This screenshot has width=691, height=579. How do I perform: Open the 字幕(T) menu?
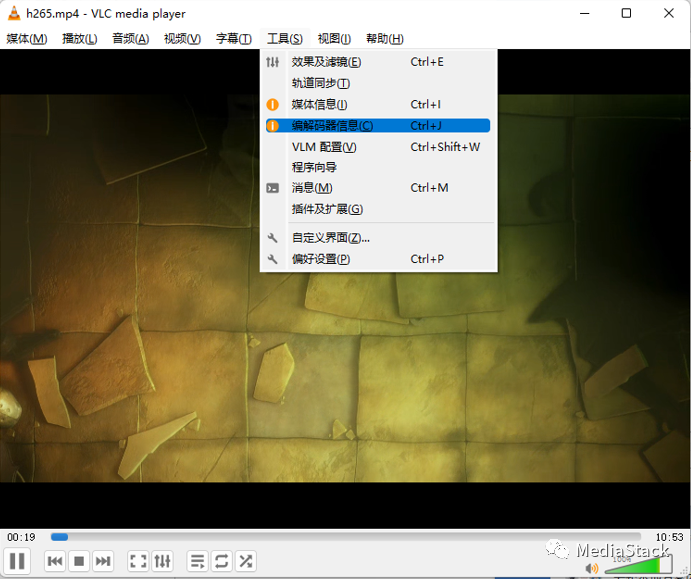click(233, 39)
